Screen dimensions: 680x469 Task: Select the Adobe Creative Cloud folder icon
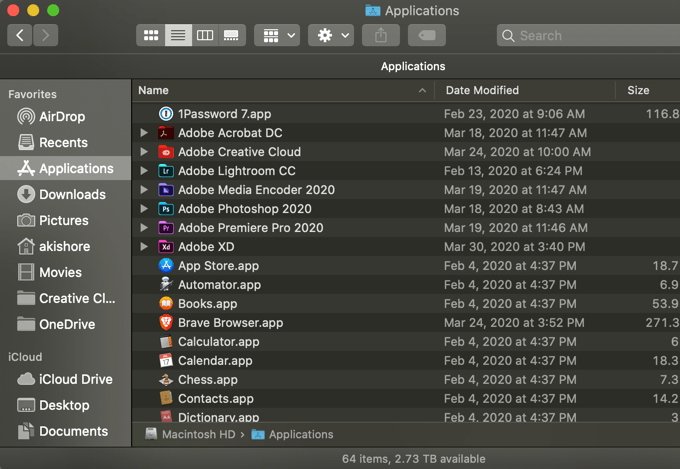(166, 152)
